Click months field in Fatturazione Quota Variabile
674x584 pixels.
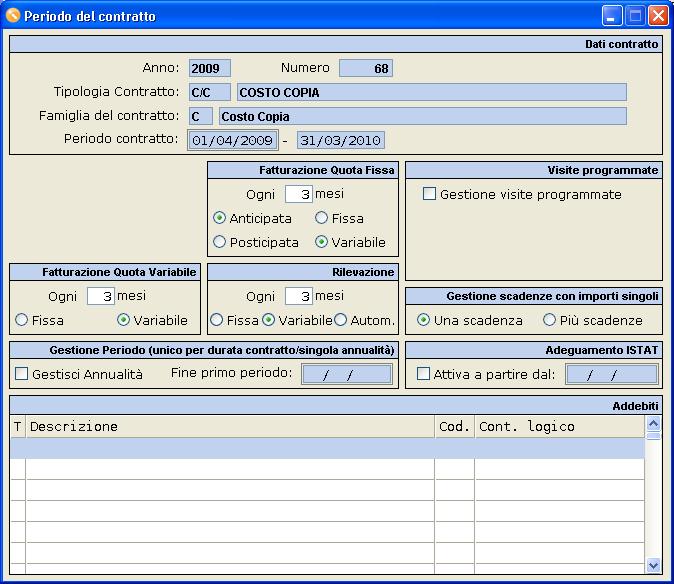[101, 296]
